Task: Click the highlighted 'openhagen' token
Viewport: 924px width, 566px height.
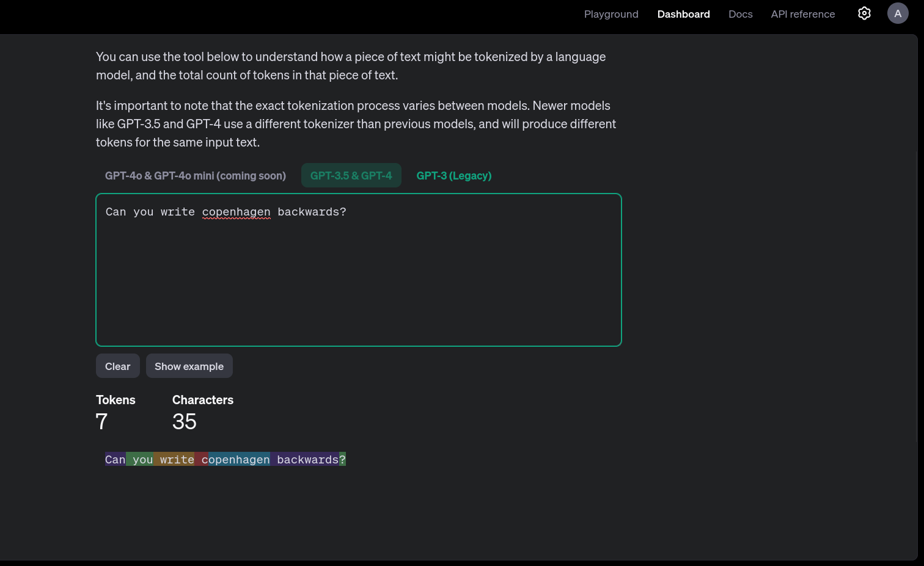Action: tap(239, 459)
